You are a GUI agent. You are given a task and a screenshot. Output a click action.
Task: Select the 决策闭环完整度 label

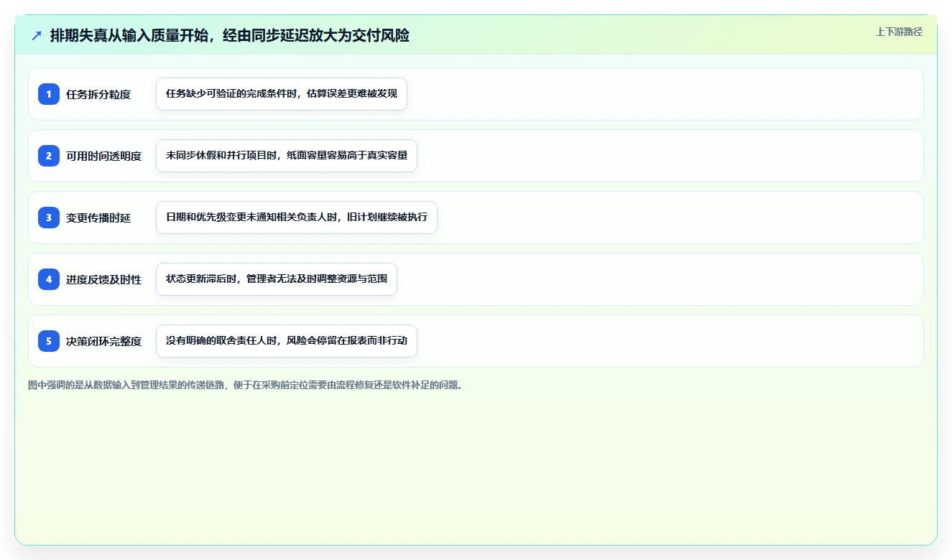point(104,341)
